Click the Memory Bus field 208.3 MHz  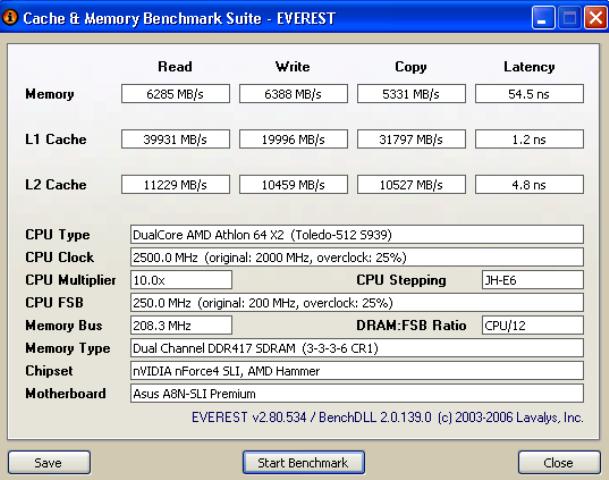[x=181, y=325]
